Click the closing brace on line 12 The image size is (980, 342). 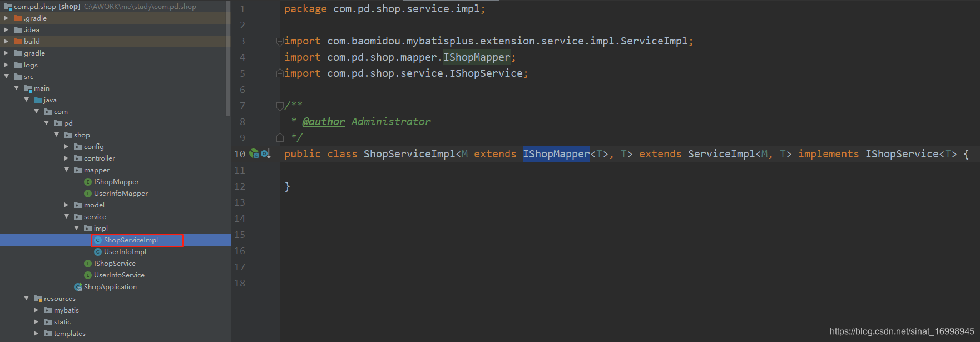287,186
